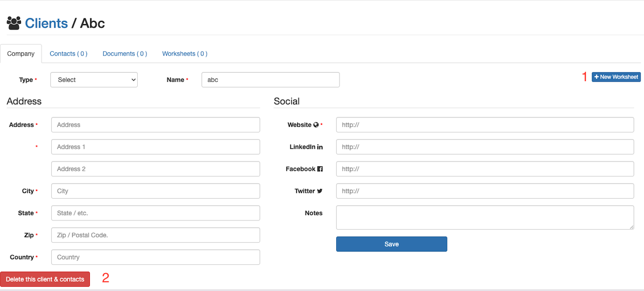644x291 pixels.
Task: Switch to the Contacts tab
Action: pyautogui.click(x=69, y=54)
